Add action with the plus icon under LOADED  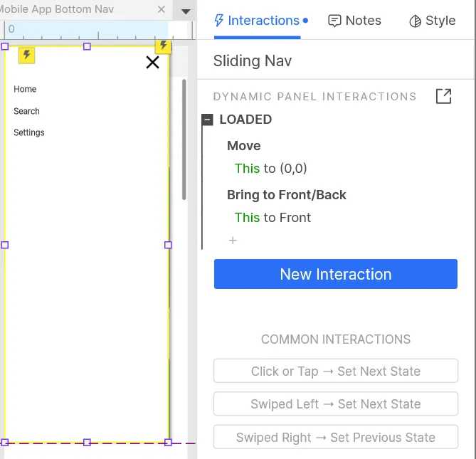[x=232, y=241]
